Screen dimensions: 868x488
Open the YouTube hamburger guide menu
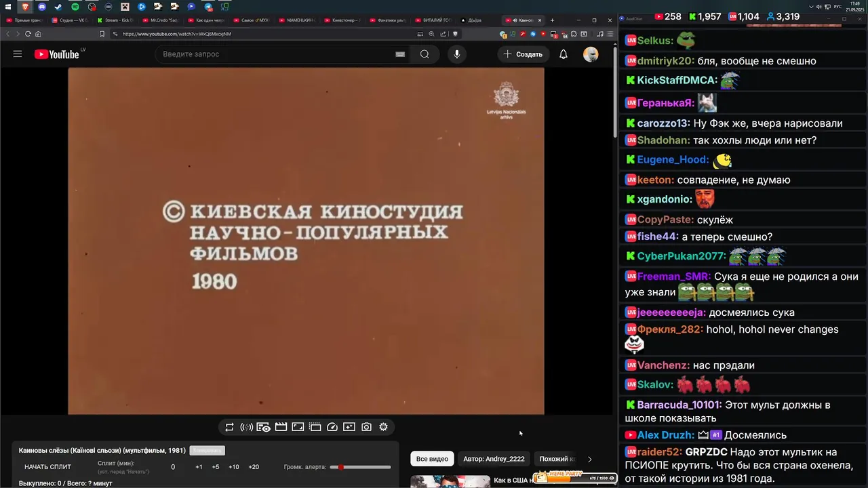tap(18, 54)
